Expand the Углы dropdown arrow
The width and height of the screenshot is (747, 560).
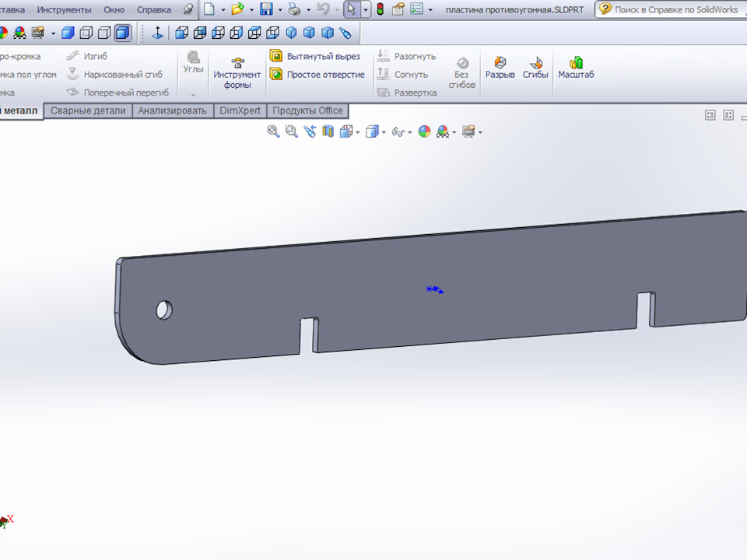193,95
